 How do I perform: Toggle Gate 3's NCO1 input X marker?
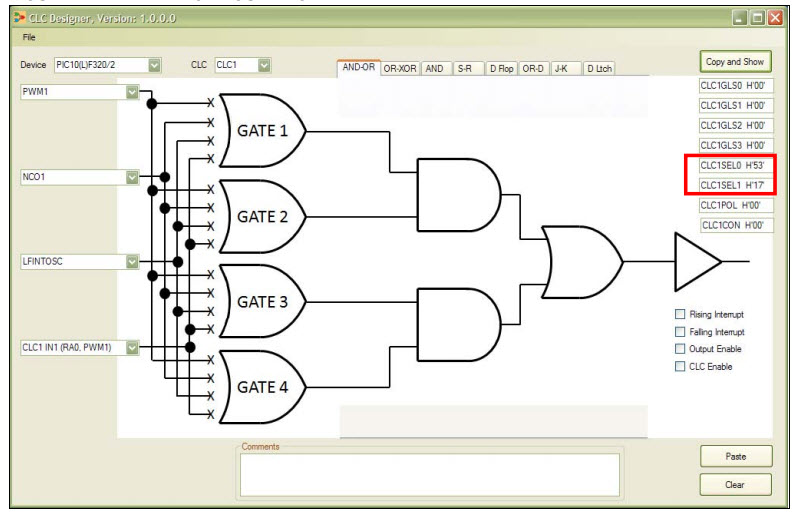[210, 293]
